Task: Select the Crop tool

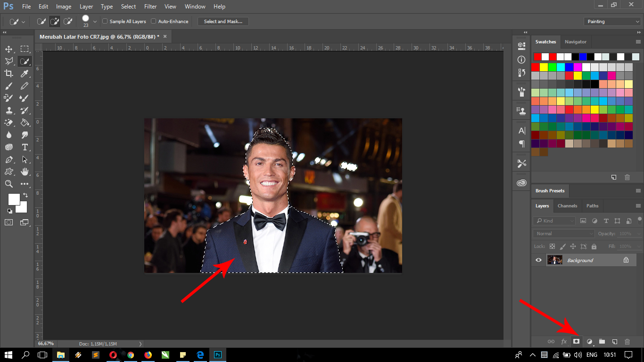Action: pyautogui.click(x=8, y=74)
